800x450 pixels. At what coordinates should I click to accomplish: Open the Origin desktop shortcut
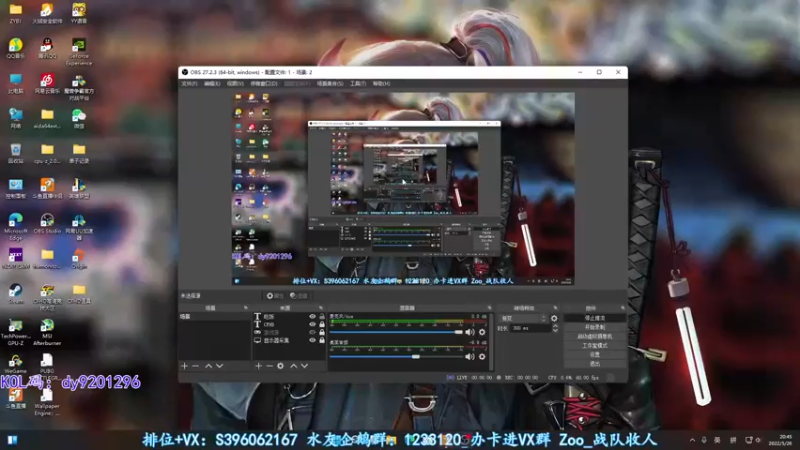coord(79,259)
